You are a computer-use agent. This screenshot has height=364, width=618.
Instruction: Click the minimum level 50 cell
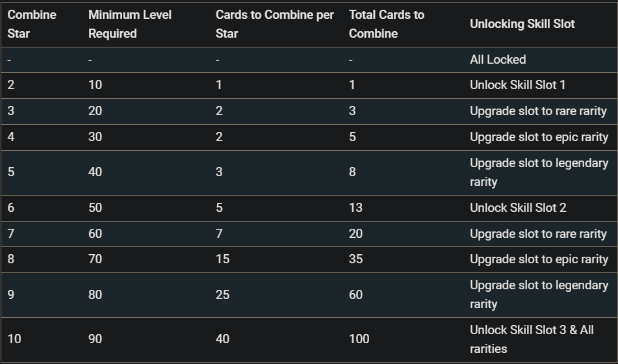[x=95, y=208]
